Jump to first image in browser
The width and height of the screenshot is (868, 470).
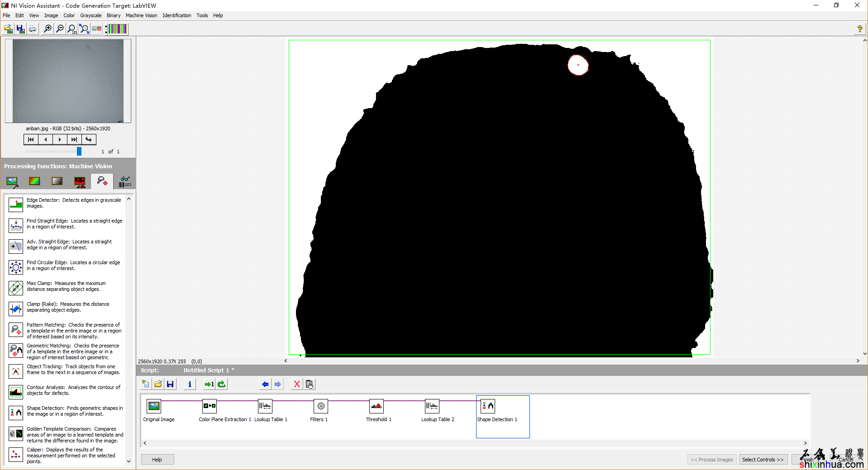pyautogui.click(x=31, y=139)
